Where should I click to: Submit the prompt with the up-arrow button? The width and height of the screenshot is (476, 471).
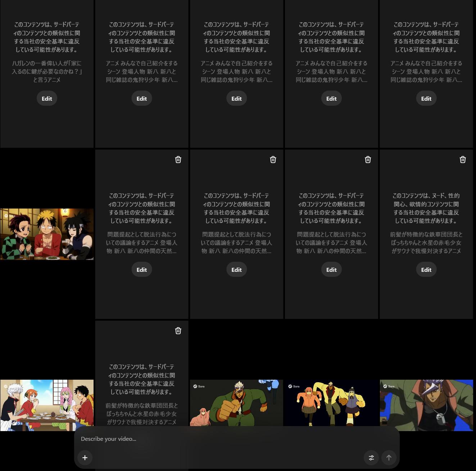(x=389, y=458)
